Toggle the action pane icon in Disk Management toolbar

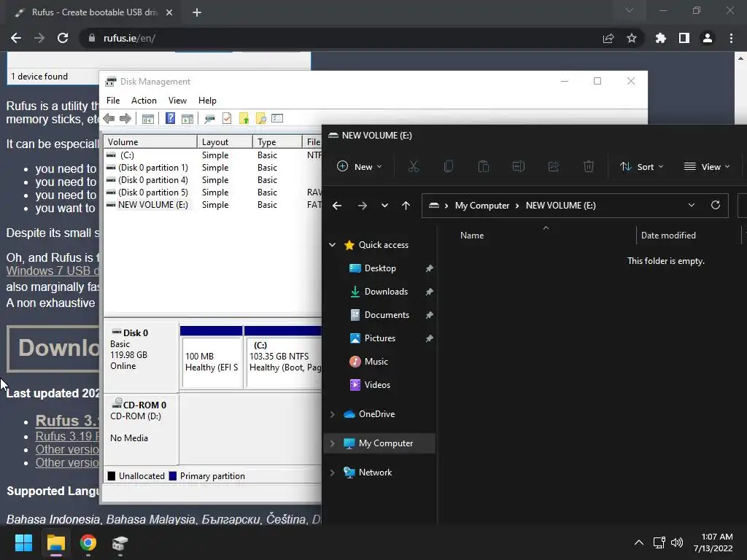pyautogui.click(x=187, y=119)
